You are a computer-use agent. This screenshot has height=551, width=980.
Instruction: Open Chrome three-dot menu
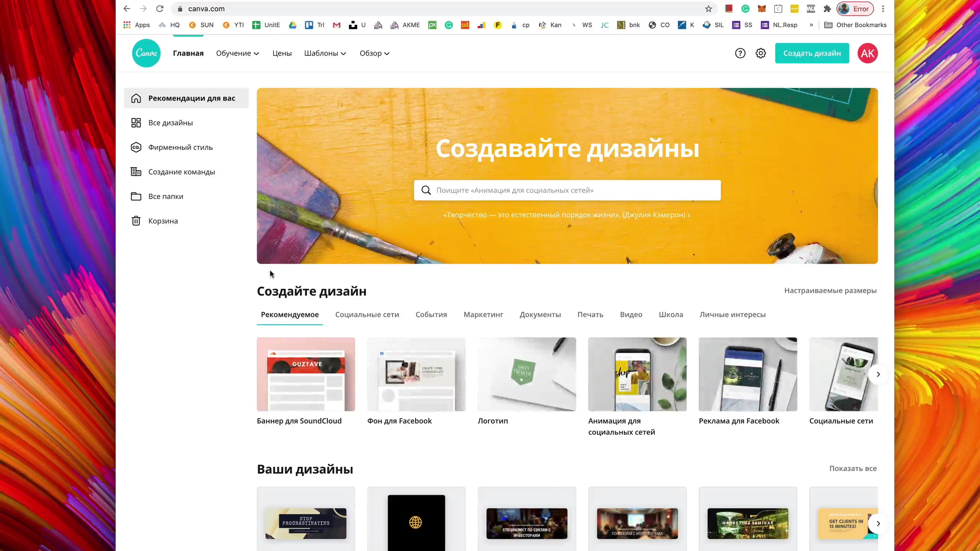click(x=883, y=9)
